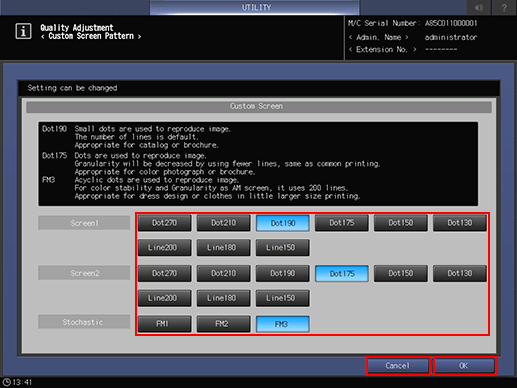Switch to the UTILITY tab

255,7
